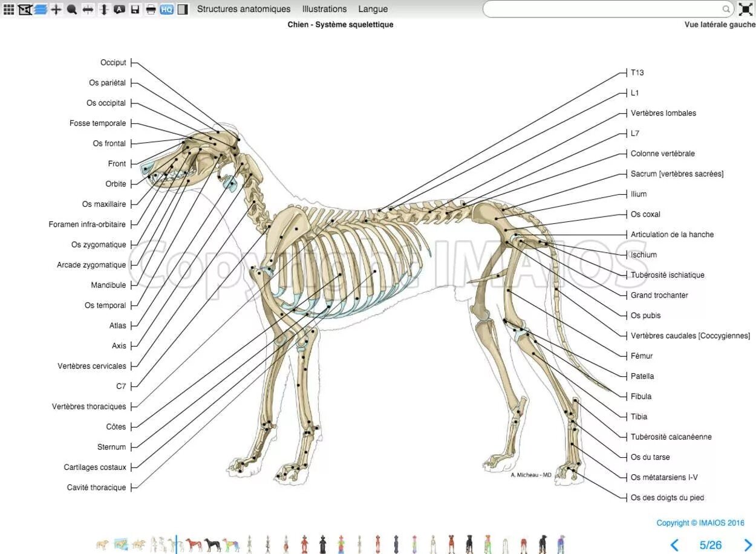Select the 'Grand trochanter' label
This screenshot has height=554, width=756.
[660, 296]
